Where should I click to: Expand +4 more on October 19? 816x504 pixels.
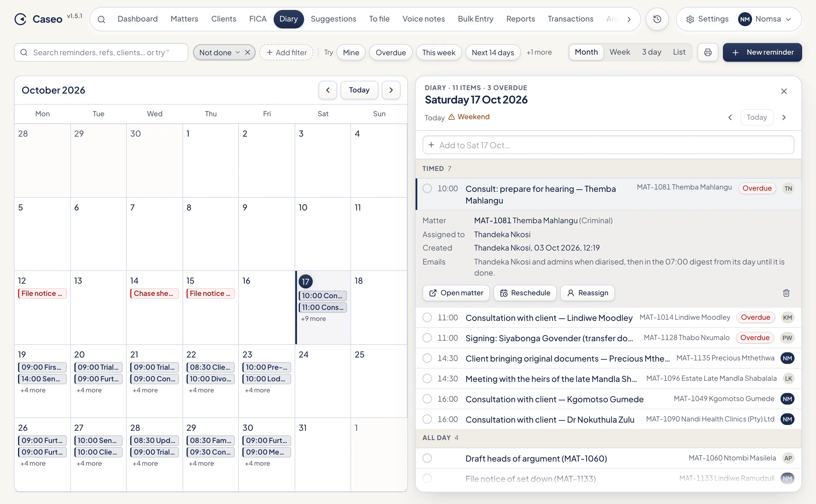(x=33, y=390)
